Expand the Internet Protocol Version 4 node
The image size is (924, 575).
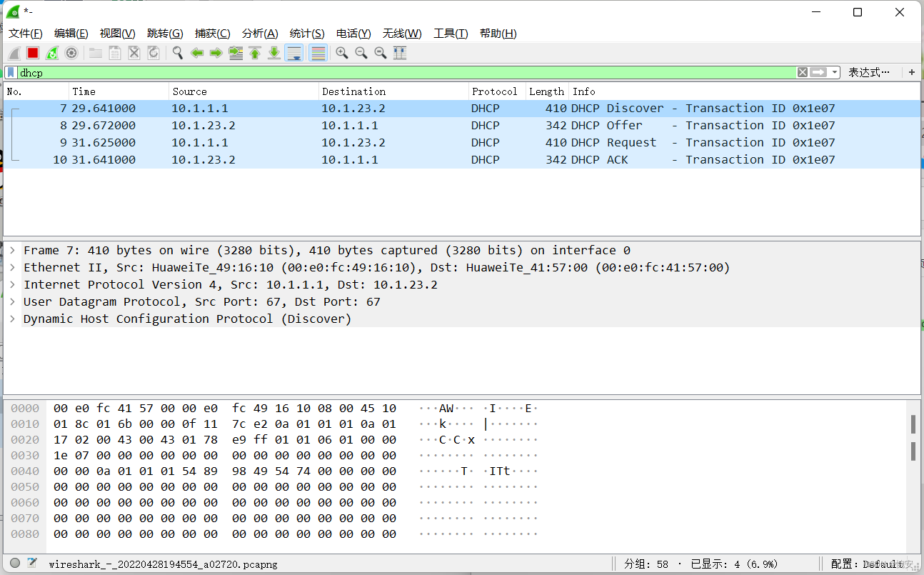(12, 284)
